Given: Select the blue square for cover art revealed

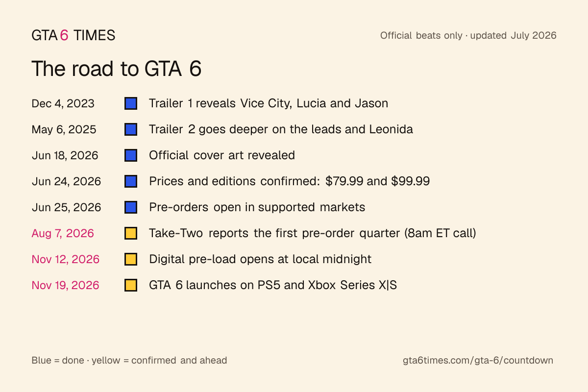Looking at the screenshot, I should click(131, 155).
